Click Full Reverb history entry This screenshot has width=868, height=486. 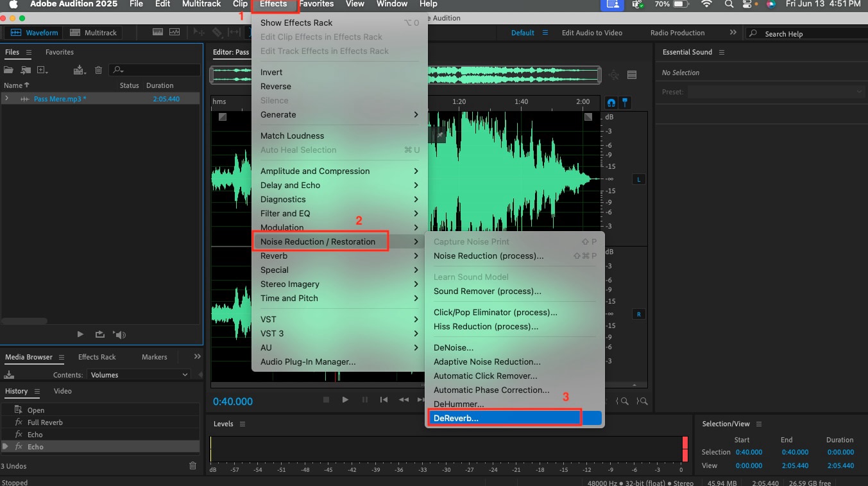(x=101, y=422)
